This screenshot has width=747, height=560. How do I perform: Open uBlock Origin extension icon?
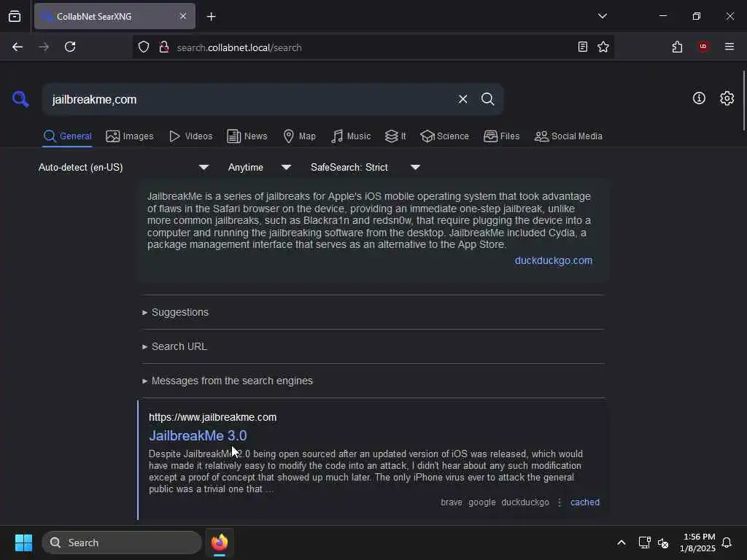[x=703, y=47]
